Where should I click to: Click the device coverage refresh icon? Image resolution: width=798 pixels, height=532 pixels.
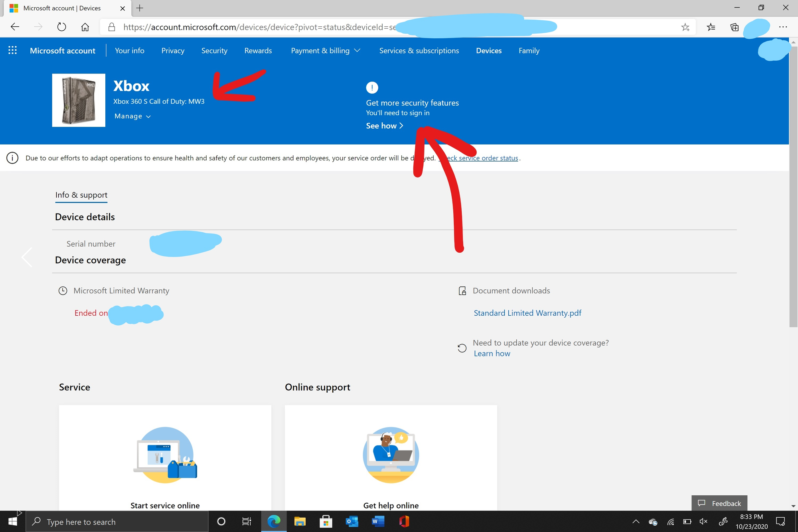462,348
